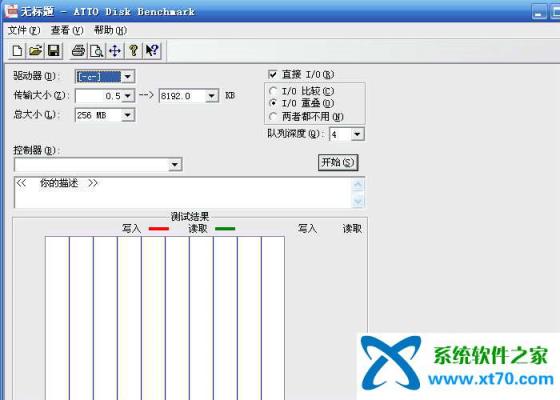Click the green 读取 legend swatch
The image size is (560, 400).
[225, 229]
